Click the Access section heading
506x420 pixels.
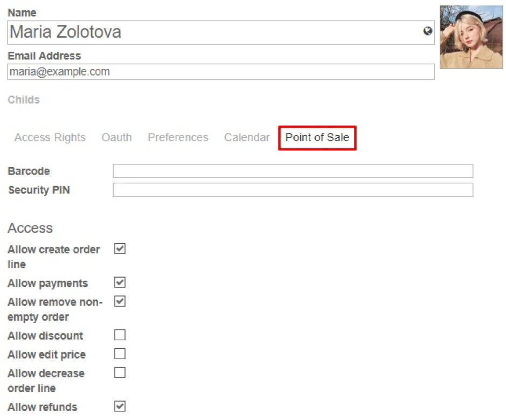(30, 228)
